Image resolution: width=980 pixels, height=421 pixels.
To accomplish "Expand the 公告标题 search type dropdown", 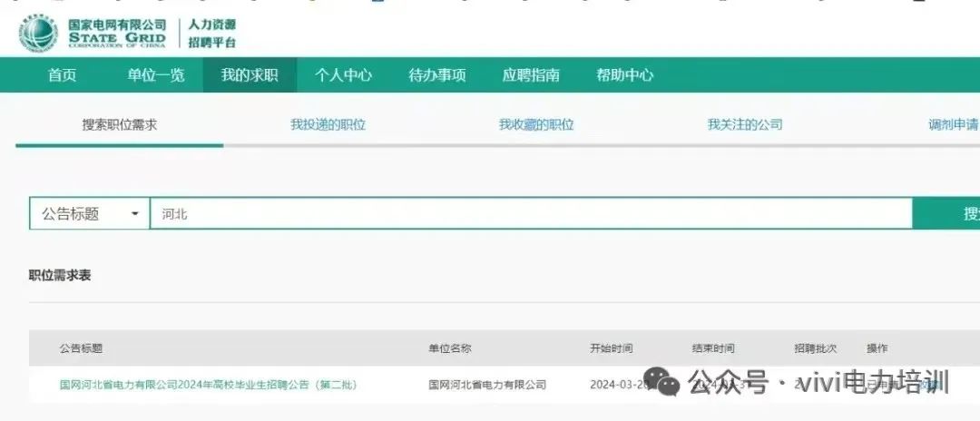I will [89, 213].
